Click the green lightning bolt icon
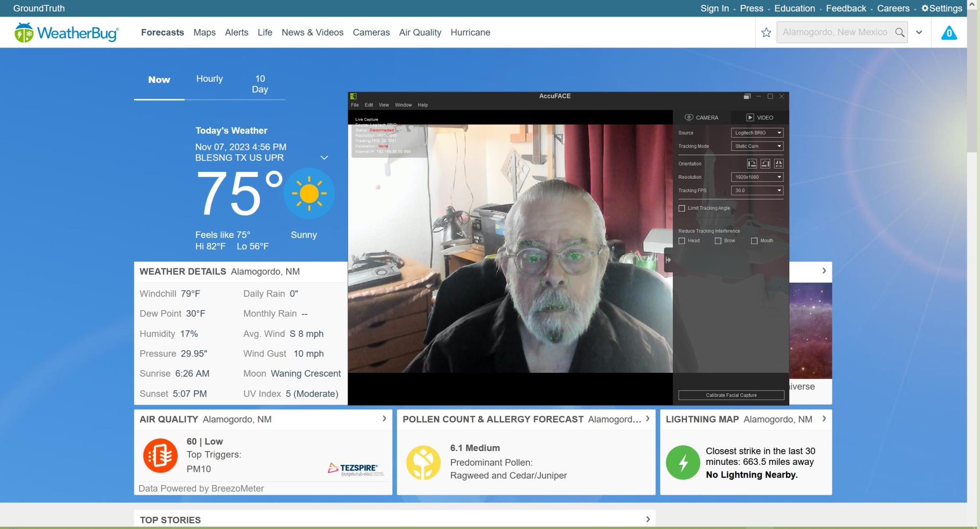980x529 pixels. [x=683, y=462]
